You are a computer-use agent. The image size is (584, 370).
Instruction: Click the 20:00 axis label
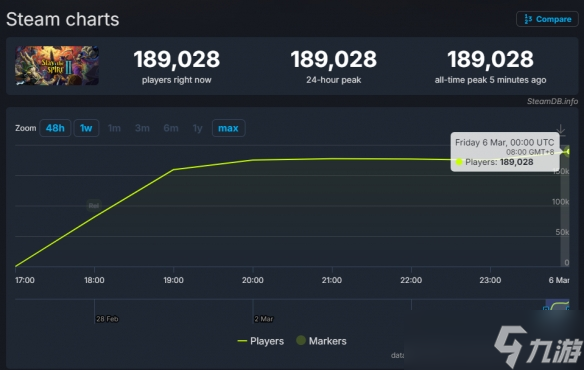[x=253, y=280]
